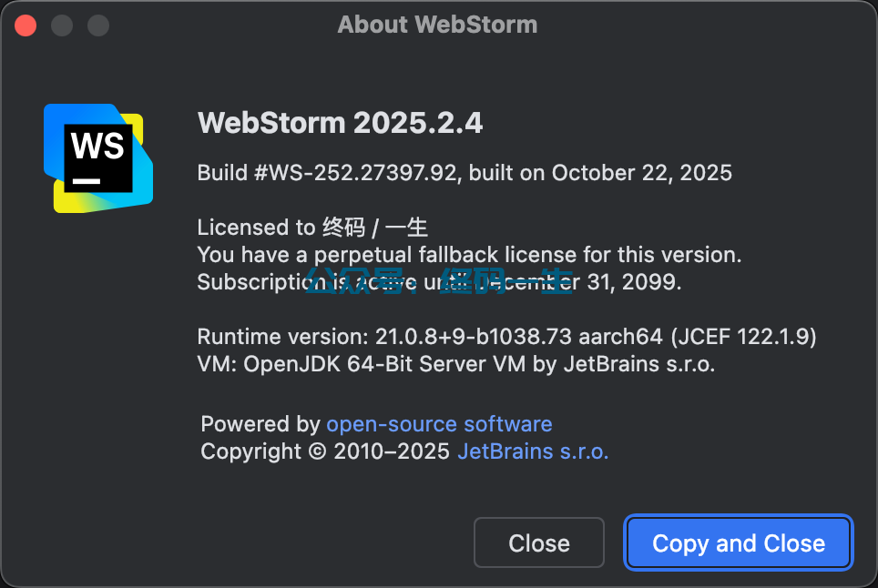Click the Powered by label
The width and height of the screenshot is (878, 588).
click(x=260, y=424)
